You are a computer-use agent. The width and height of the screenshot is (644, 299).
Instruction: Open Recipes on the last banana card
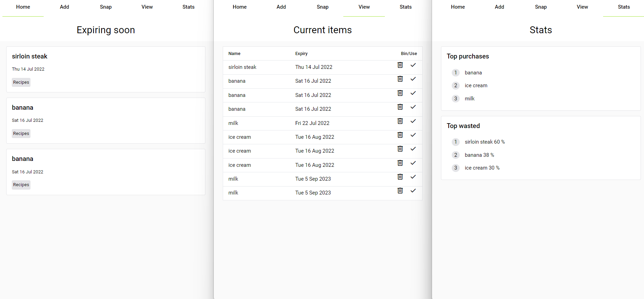click(21, 185)
